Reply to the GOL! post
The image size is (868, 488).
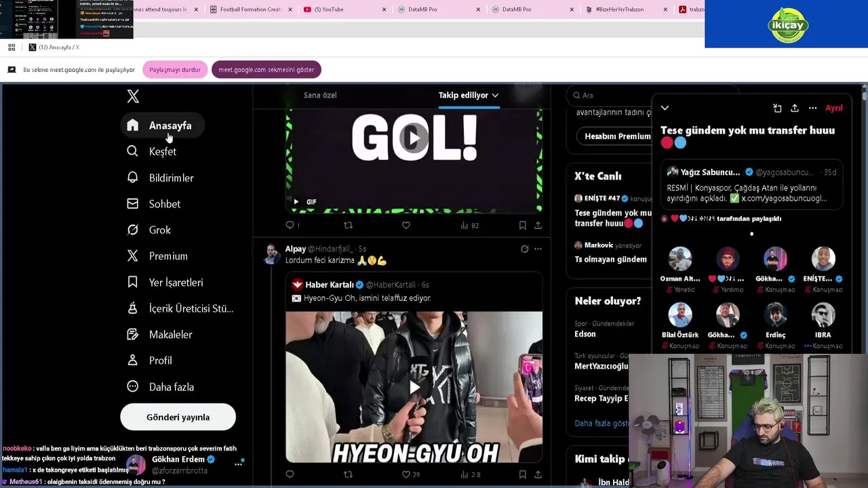[290, 225]
